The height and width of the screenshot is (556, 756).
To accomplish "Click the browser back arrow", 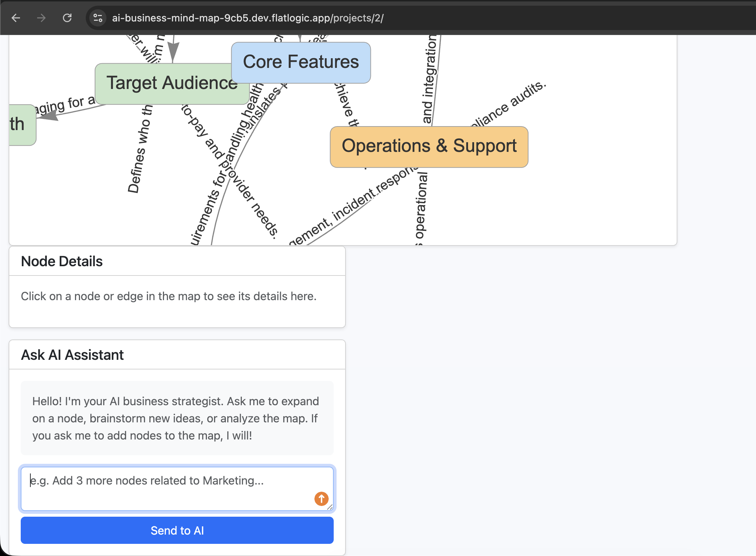I will (x=16, y=18).
